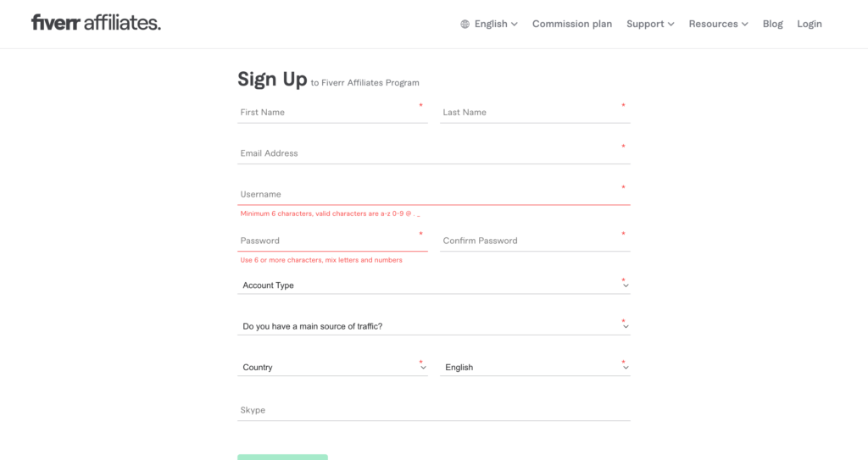Image resolution: width=868 pixels, height=460 pixels.
Task: Focus the First Name field
Action: [x=332, y=113]
